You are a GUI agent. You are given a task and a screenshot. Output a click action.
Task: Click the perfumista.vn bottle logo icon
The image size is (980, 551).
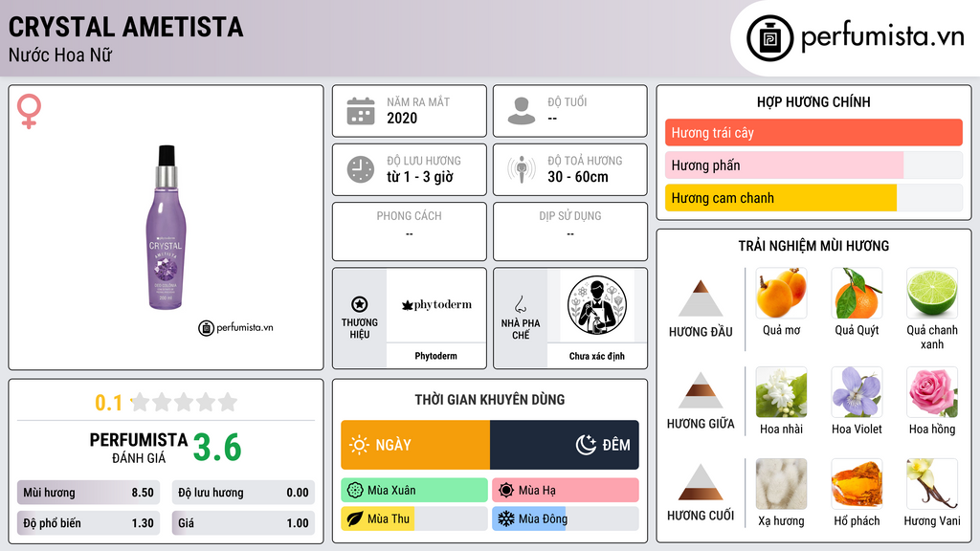(769, 38)
